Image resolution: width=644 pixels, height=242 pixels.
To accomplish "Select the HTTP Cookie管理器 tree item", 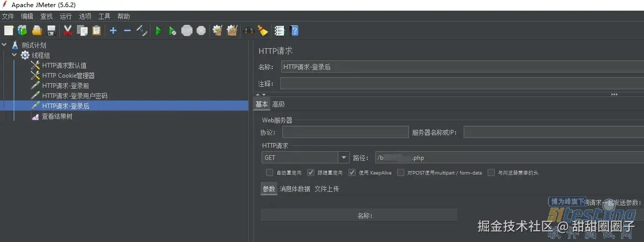I will point(69,76).
